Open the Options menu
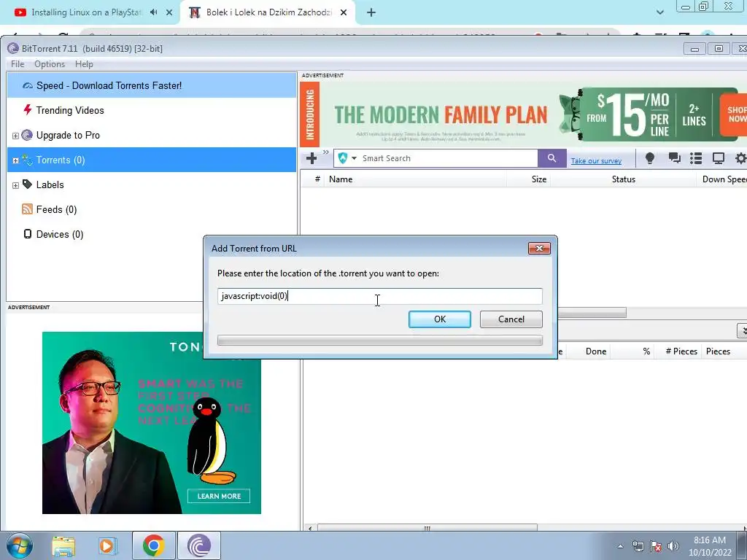This screenshot has width=747, height=560. 50,64
